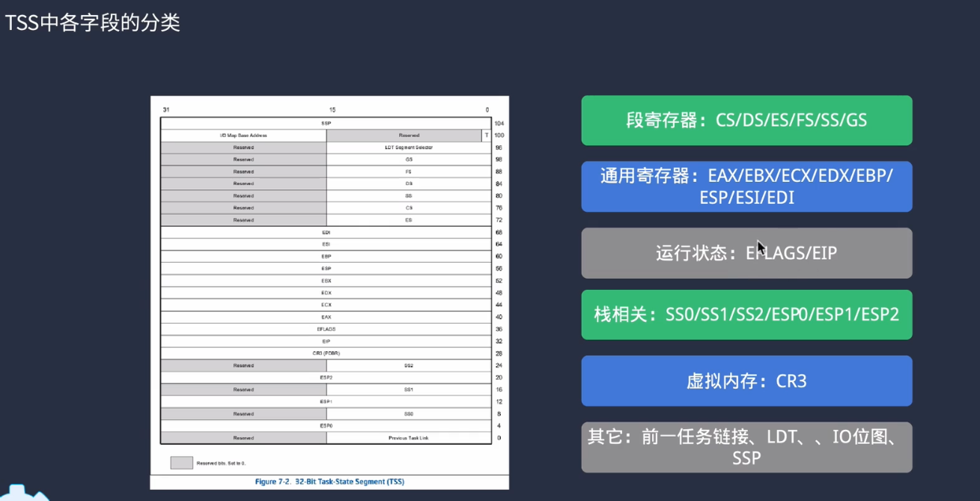Click the DS cell in the table
980x501 pixels.
pyautogui.click(x=409, y=183)
